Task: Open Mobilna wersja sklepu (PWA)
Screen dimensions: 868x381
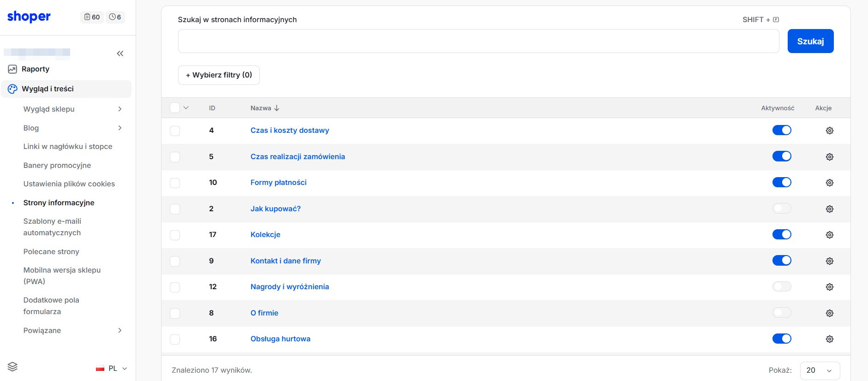Action: tap(62, 276)
